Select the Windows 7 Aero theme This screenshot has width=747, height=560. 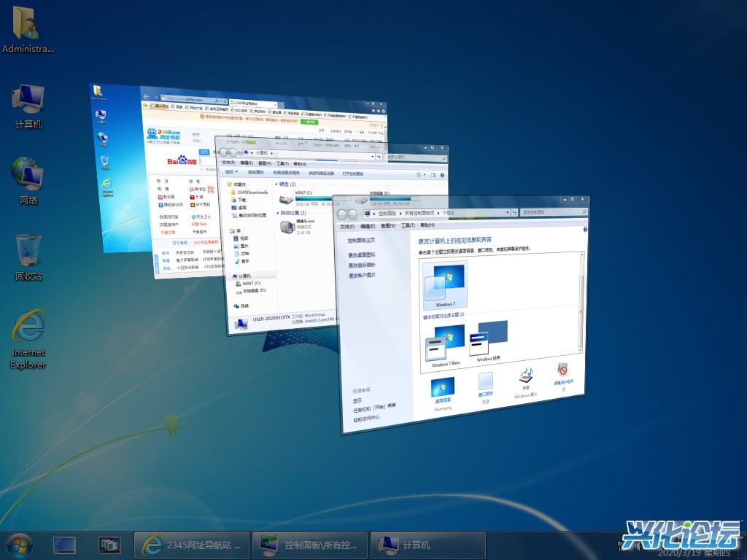445,285
